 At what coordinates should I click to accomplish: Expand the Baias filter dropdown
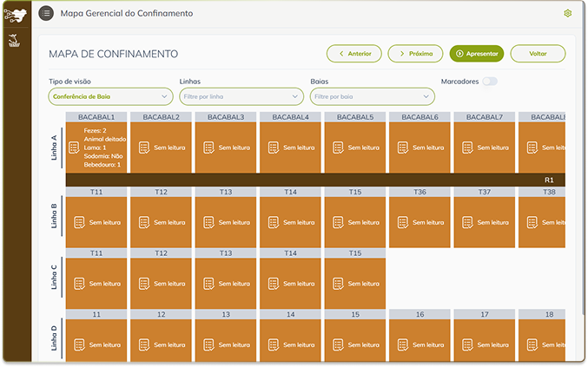pyautogui.click(x=373, y=96)
